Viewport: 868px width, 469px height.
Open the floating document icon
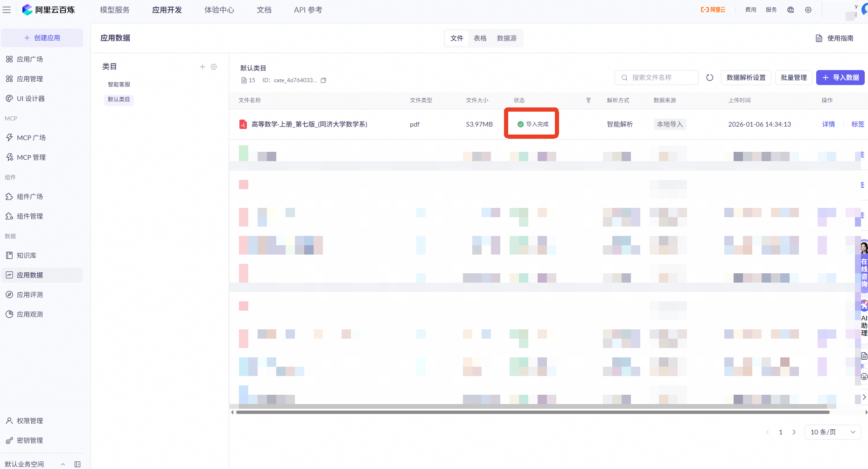coord(864,356)
